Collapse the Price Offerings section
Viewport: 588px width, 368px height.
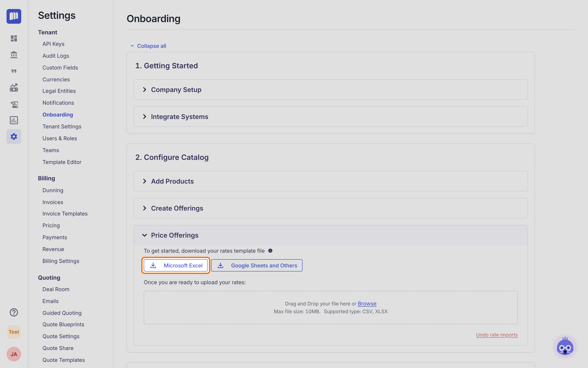coord(331,235)
